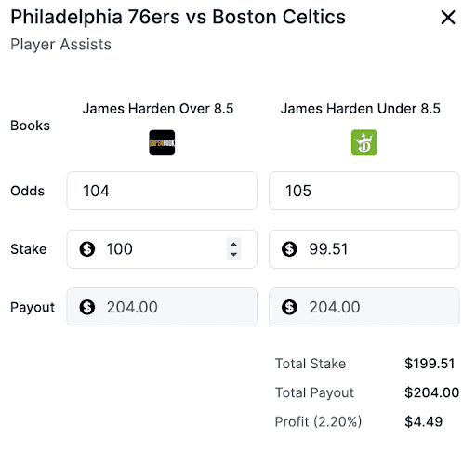This screenshot has width=476, height=452.
Task: Close the arbitrage calculator dialog
Action: [448, 18]
